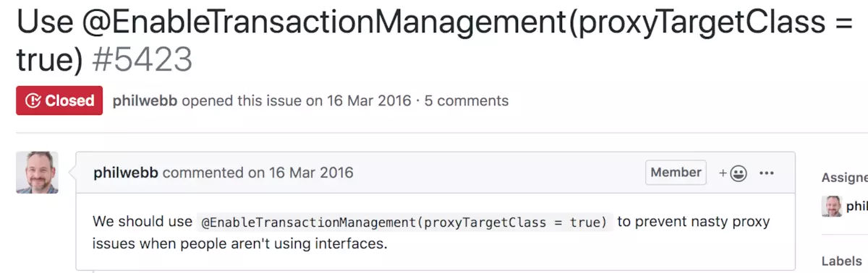The width and height of the screenshot is (868, 273).
Task: Open the three-dot comment options menu
Action: click(767, 173)
